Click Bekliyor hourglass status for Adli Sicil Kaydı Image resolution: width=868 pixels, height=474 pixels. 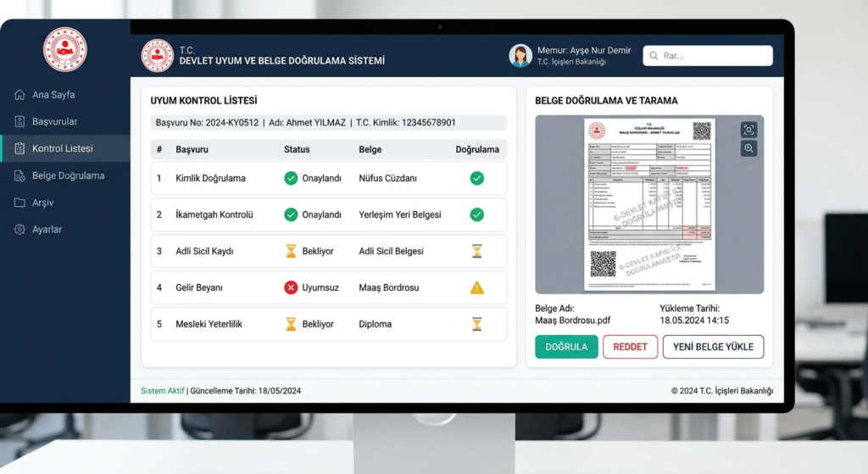pos(291,251)
